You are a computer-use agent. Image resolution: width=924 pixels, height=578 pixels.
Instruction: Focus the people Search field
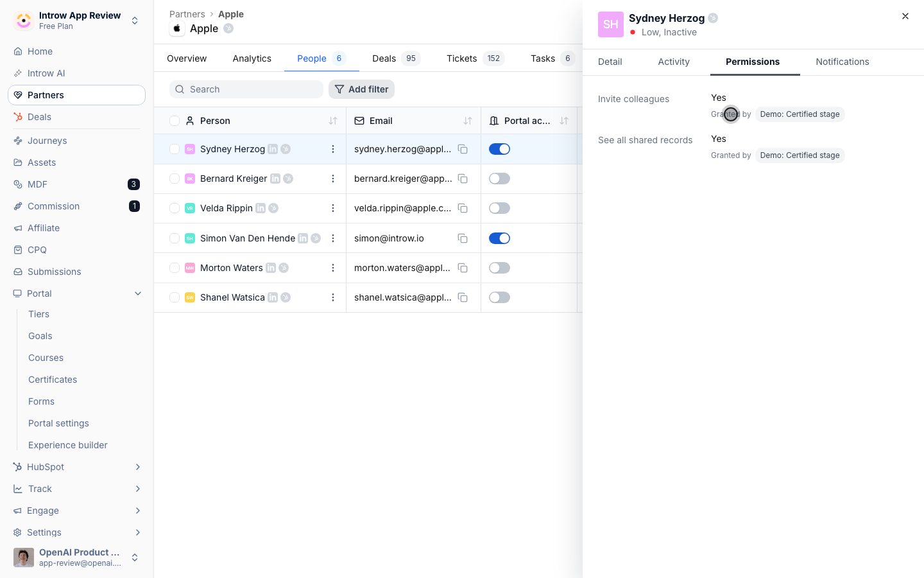pyautogui.click(x=246, y=89)
